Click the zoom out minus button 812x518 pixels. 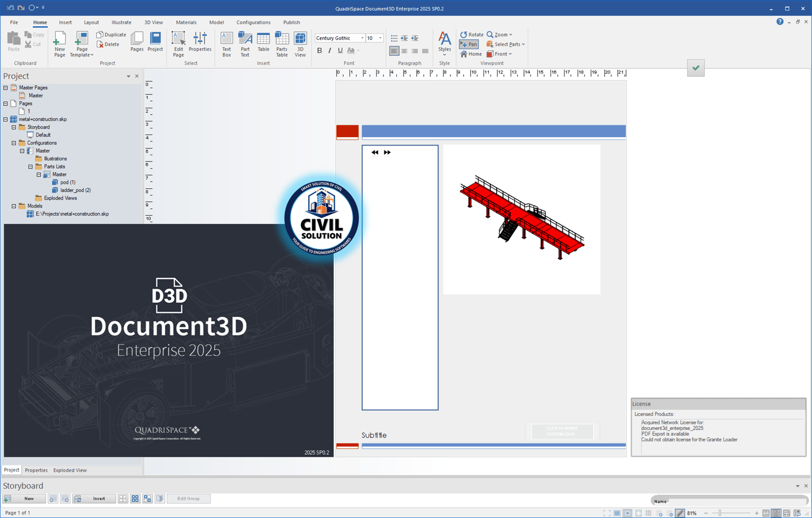(x=706, y=513)
